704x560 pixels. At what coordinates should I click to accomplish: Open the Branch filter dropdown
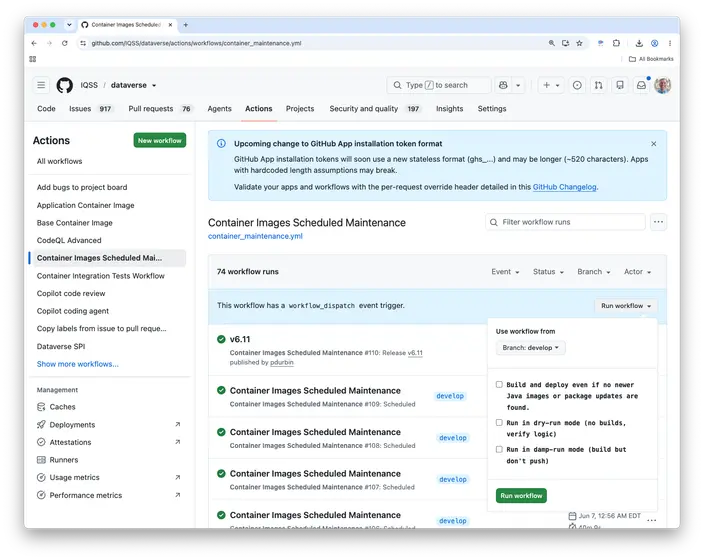tap(594, 272)
